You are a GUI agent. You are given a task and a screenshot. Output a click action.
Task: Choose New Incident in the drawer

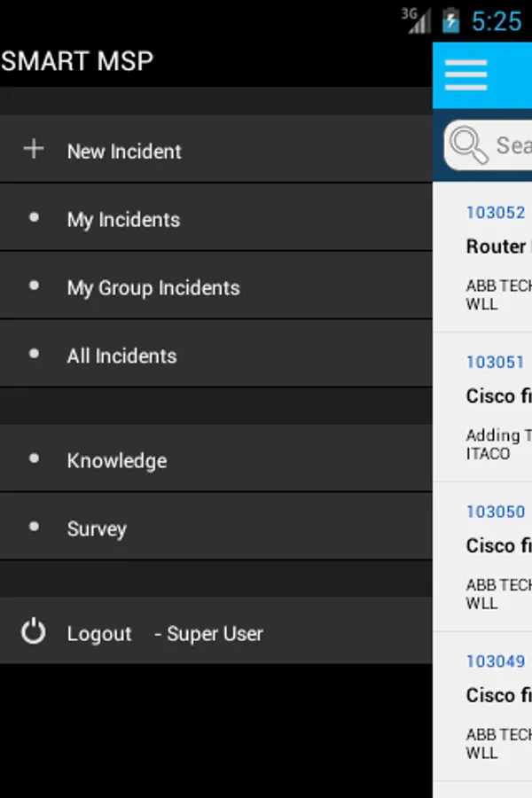pos(124,152)
